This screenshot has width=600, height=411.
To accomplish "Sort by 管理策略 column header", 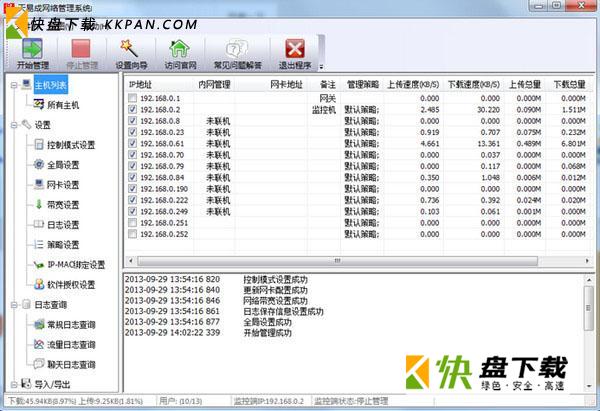I will 362,85.
